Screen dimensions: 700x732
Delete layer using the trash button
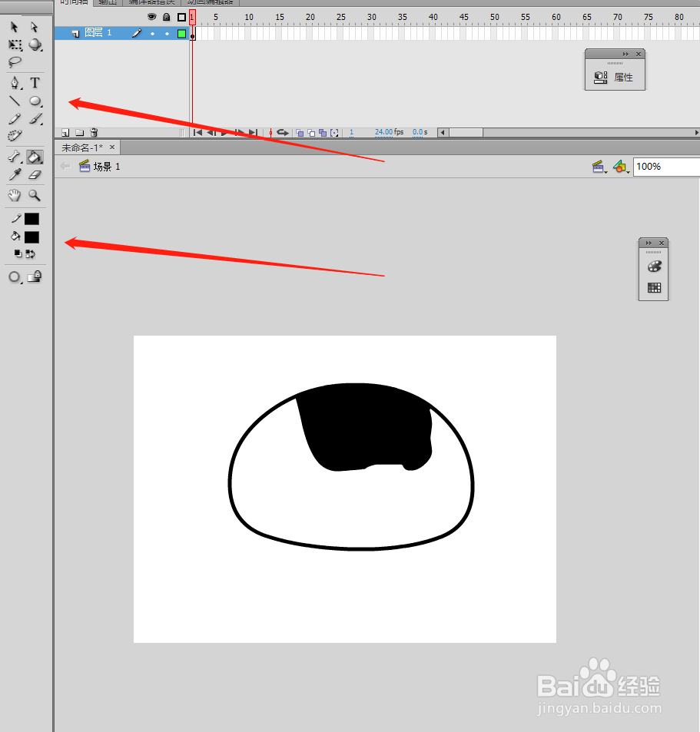[94, 132]
